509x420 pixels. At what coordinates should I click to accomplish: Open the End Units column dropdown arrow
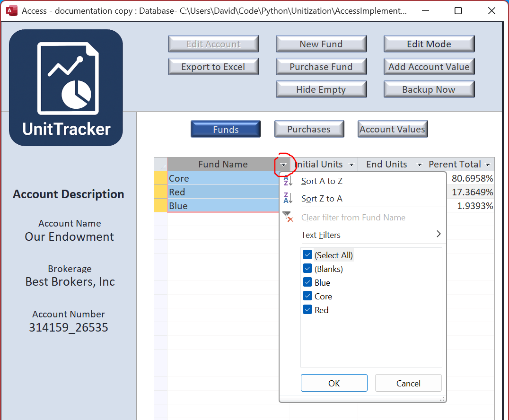[x=420, y=165]
